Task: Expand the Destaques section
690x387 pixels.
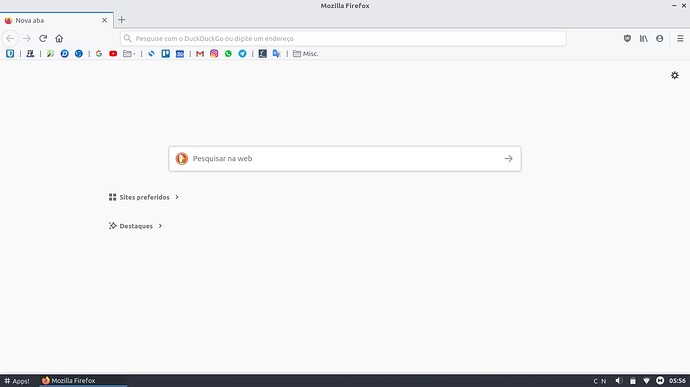Action: (x=136, y=226)
